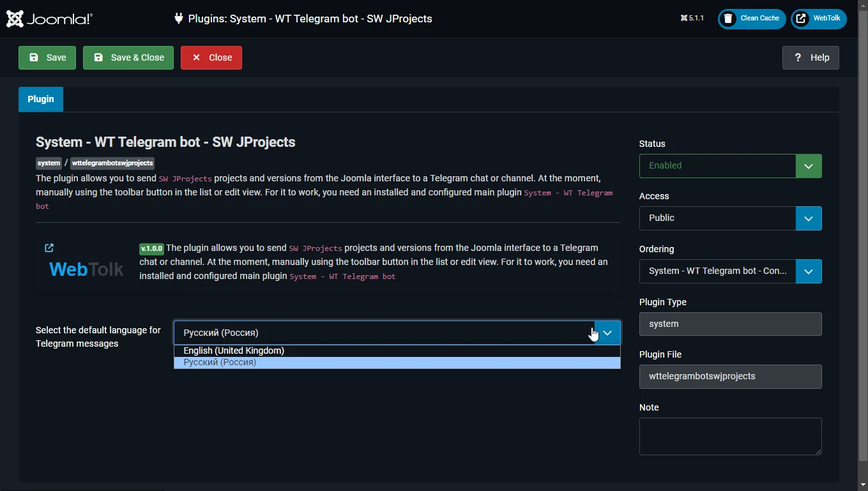Click inside the Note text area
Screen dimensions: 868x491
730,436
